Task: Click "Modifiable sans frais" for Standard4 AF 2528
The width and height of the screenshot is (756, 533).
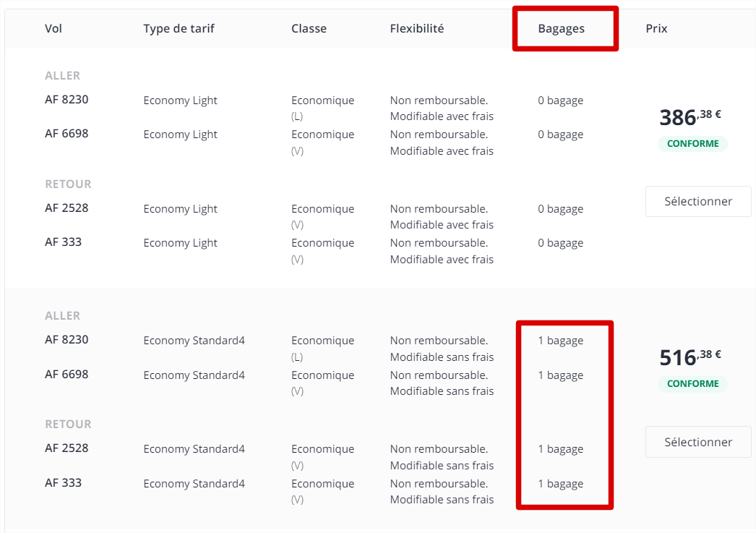Action: (x=442, y=466)
